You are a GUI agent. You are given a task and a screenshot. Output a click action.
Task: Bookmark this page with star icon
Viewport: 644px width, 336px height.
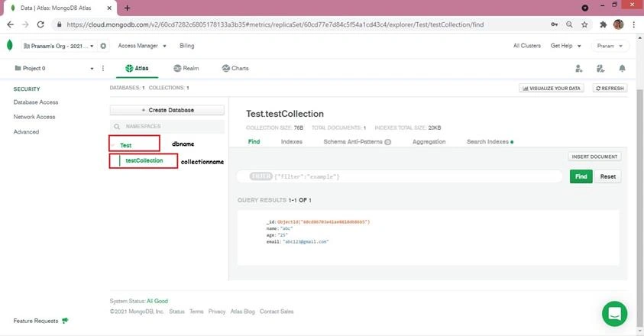pos(584,24)
